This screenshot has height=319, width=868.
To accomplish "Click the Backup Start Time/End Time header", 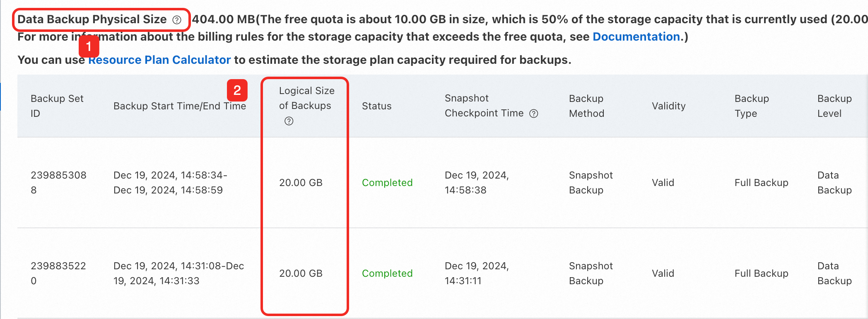I will pos(179,106).
